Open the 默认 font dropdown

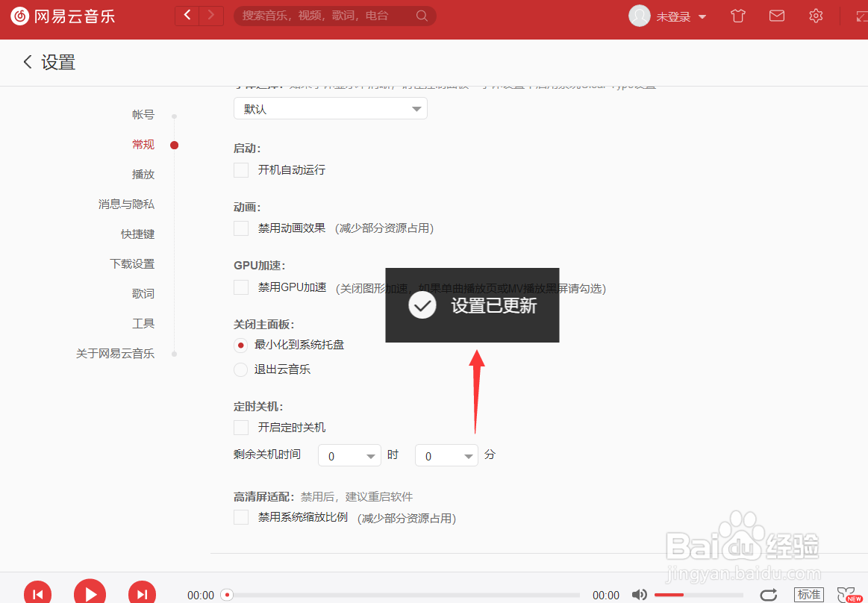[330, 108]
